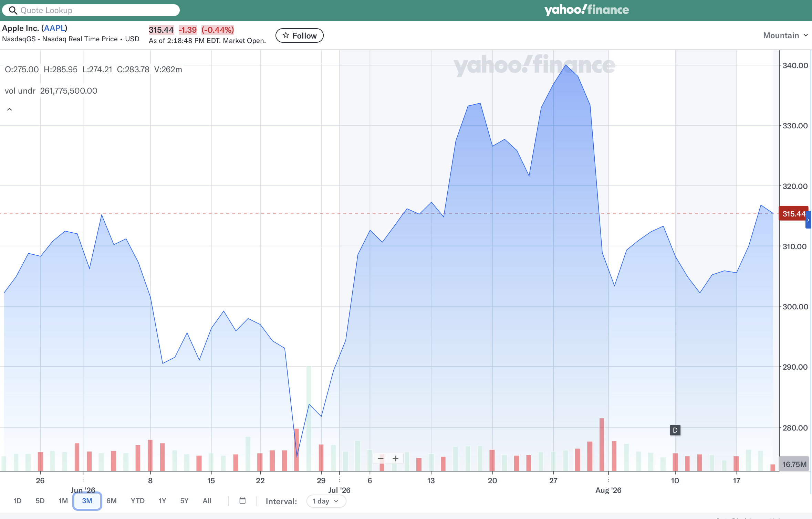Click the (-0.44%) percent change value
Image resolution: width=812 pixels, height=519 pixels.
[x=218, y=30]
